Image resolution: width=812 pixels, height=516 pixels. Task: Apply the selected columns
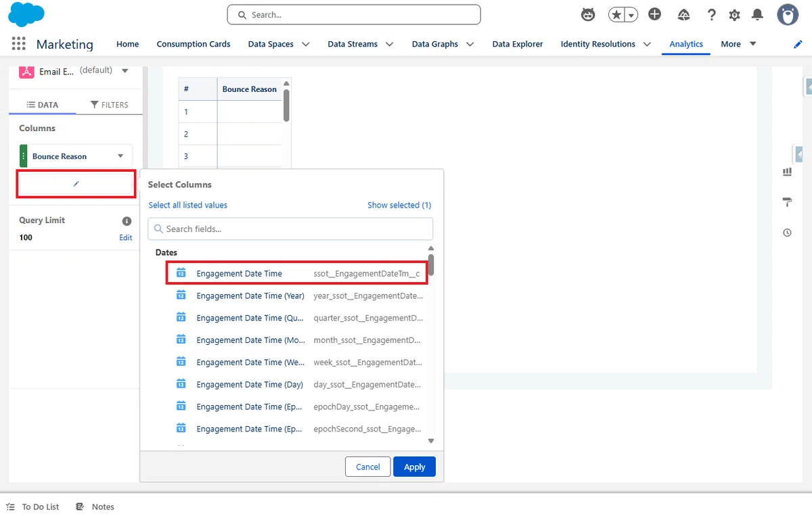[x=414, y=467]
